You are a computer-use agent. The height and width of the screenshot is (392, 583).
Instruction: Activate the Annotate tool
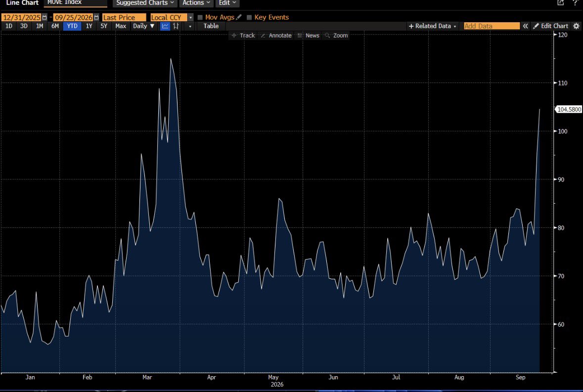[276, 36]
